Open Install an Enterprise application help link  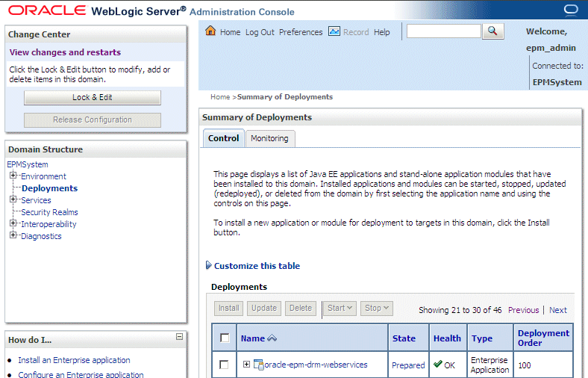(x=75, y=360)
